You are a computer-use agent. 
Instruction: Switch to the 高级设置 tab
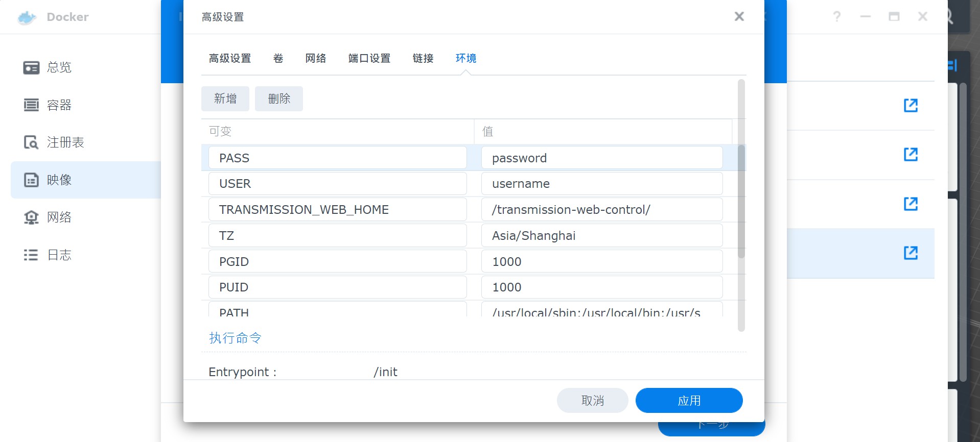click(x=230, y=58)
